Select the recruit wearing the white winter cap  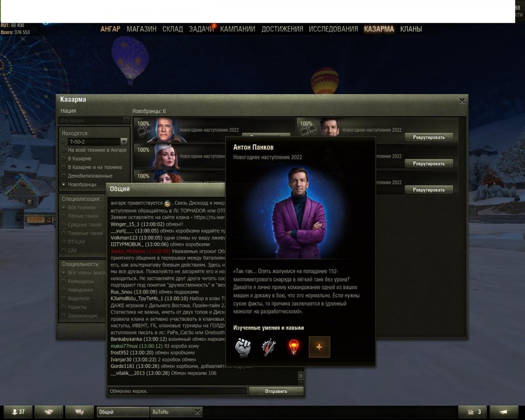click(166, 156)
